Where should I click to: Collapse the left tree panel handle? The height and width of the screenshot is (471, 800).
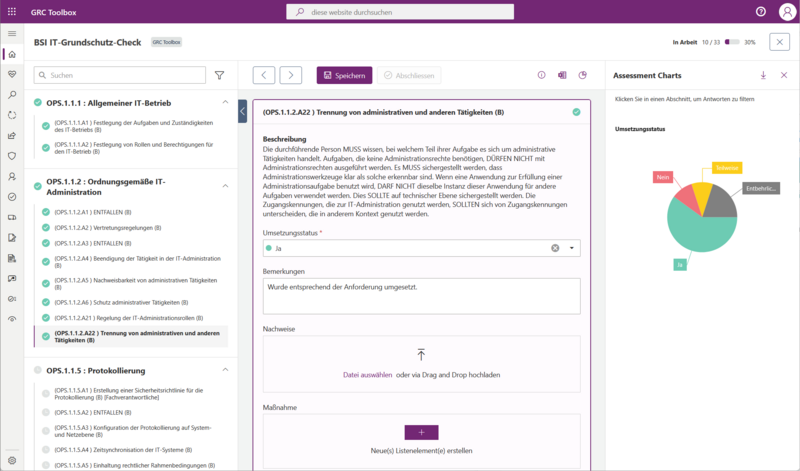(243, 111)
